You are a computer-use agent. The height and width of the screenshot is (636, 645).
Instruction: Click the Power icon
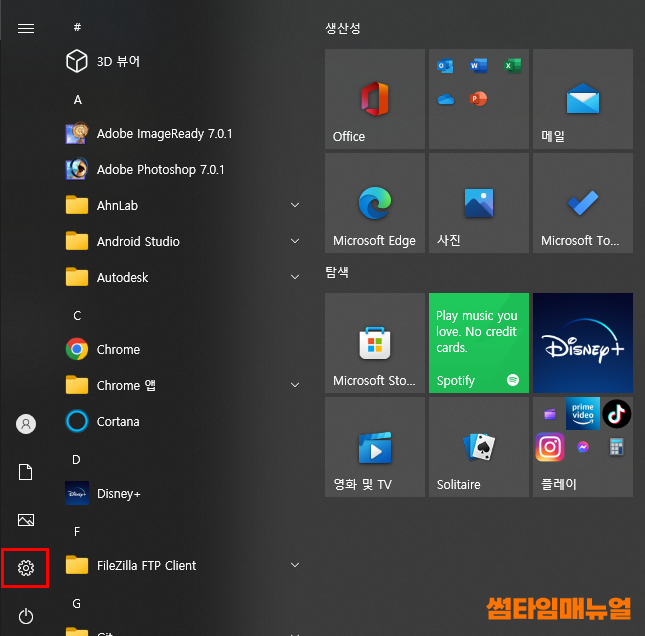26,616
